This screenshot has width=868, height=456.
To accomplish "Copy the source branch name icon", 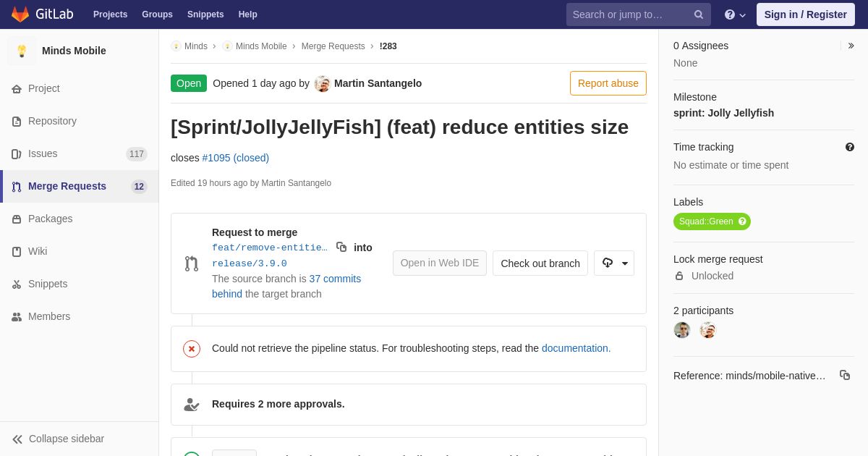I will click(x=341, y=247).
